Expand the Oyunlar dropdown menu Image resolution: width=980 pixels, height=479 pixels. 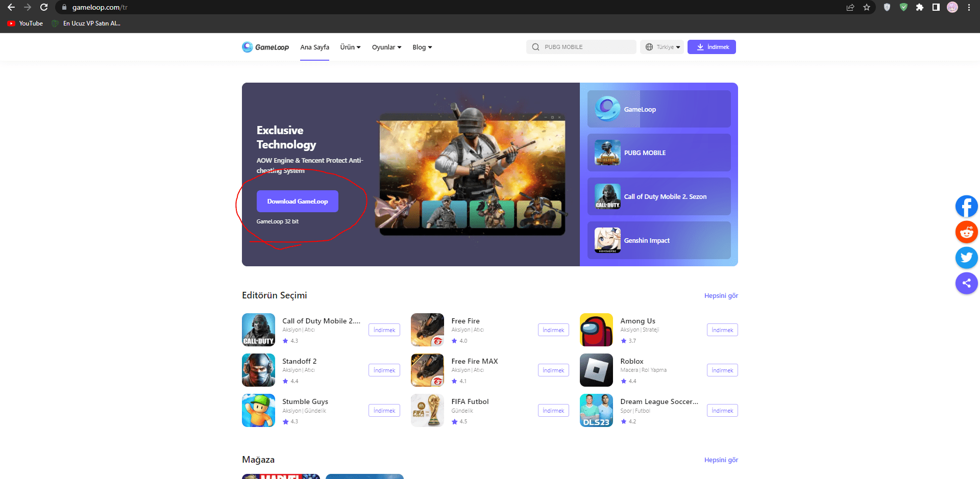point(386,47)
